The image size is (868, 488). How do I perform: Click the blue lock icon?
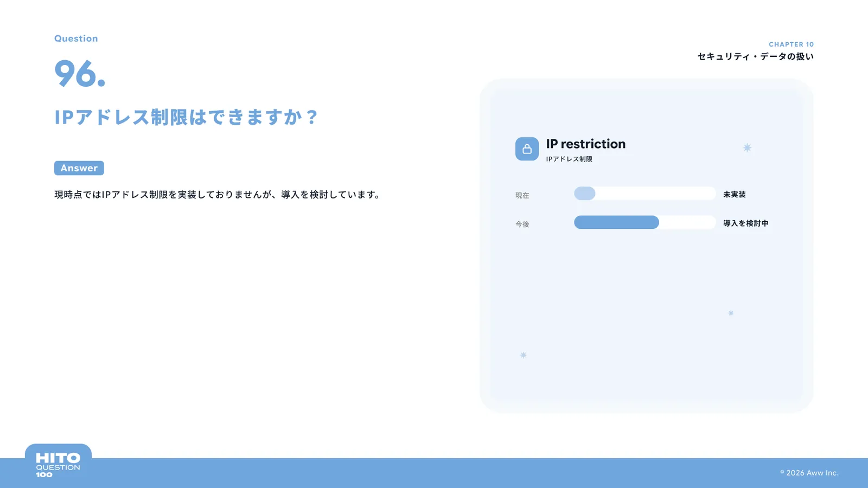tap(527, 149)
